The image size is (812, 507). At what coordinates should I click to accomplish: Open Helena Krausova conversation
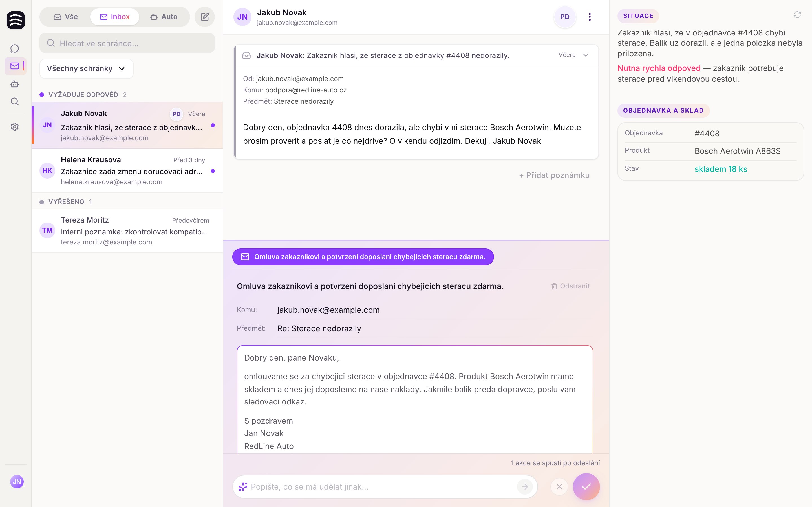click(127, 171)
